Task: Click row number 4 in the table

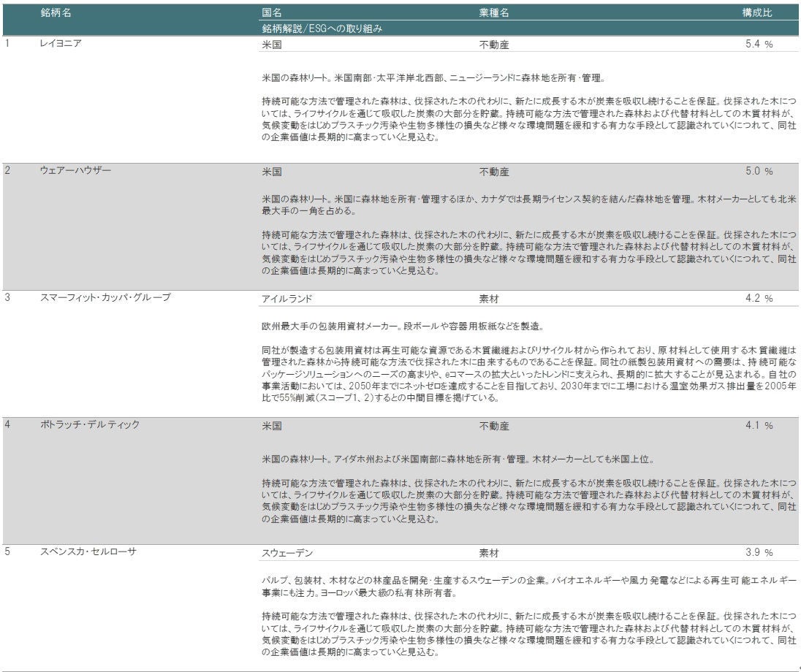Action: click(8, 425)
